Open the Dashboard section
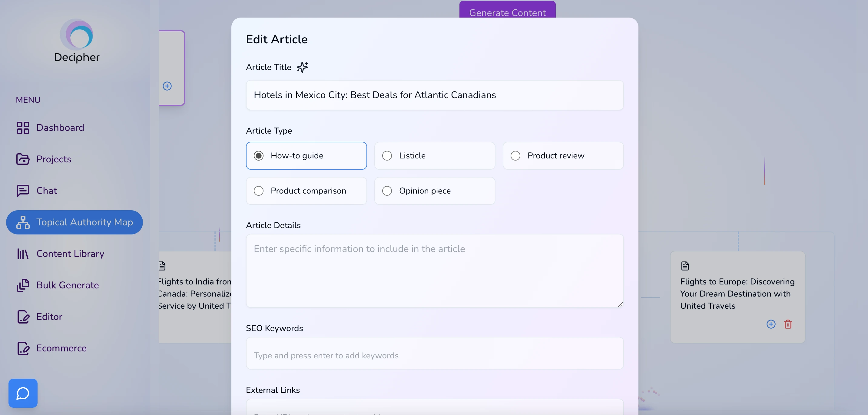The width and height of the screenshot is (868, 415). [x=60, y=127]
